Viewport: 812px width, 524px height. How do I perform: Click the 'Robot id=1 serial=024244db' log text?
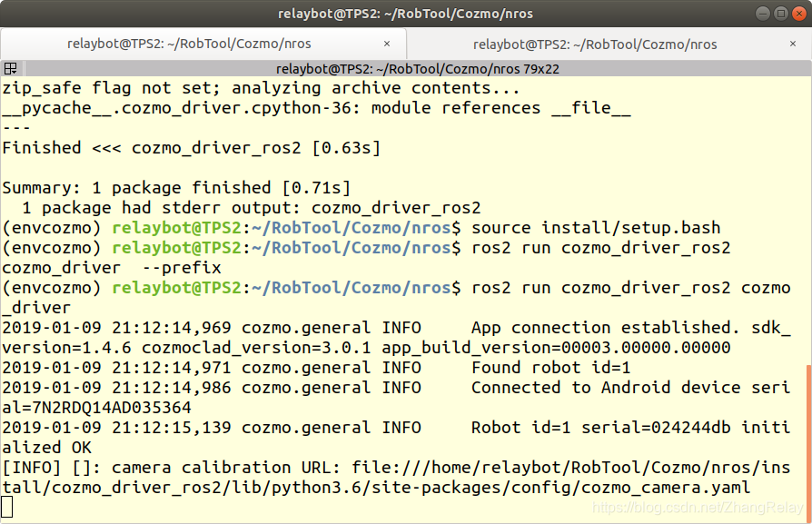[600, 428]
